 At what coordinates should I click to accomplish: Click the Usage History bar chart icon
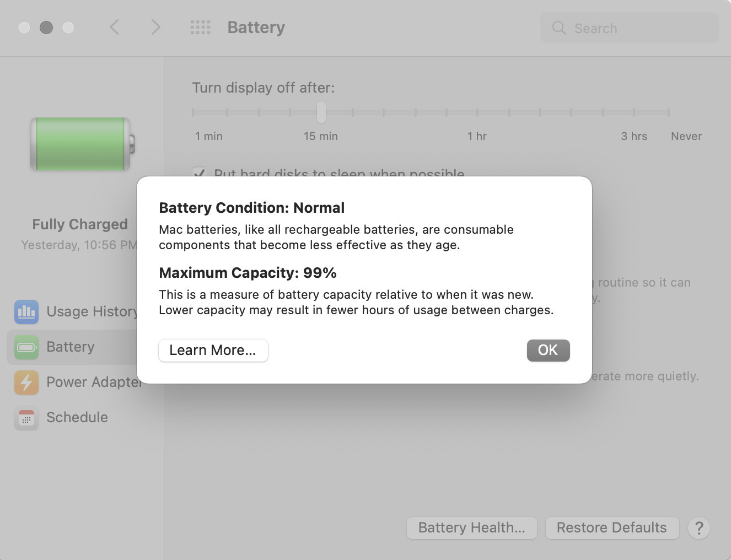(26, 312)
